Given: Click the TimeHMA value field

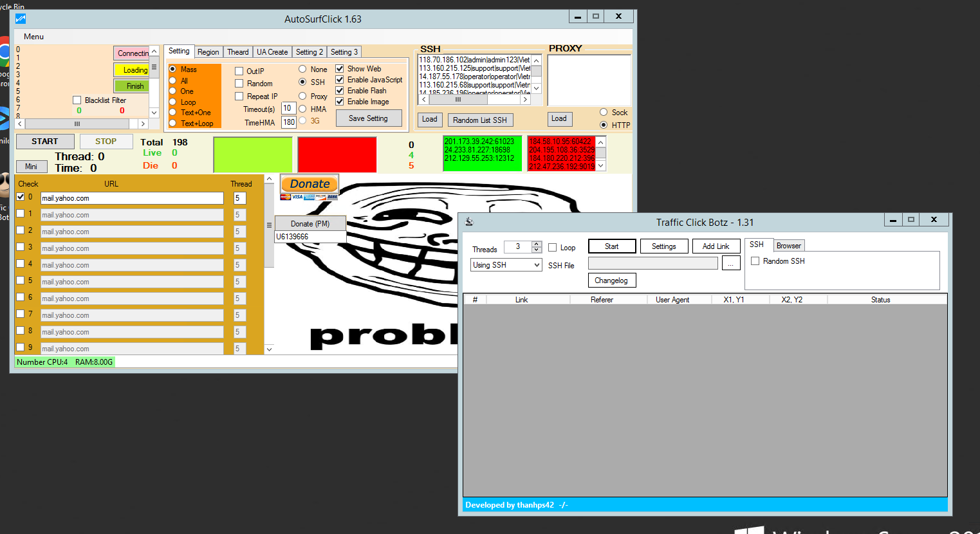Looking at the screenshot, I should point(288,122).
